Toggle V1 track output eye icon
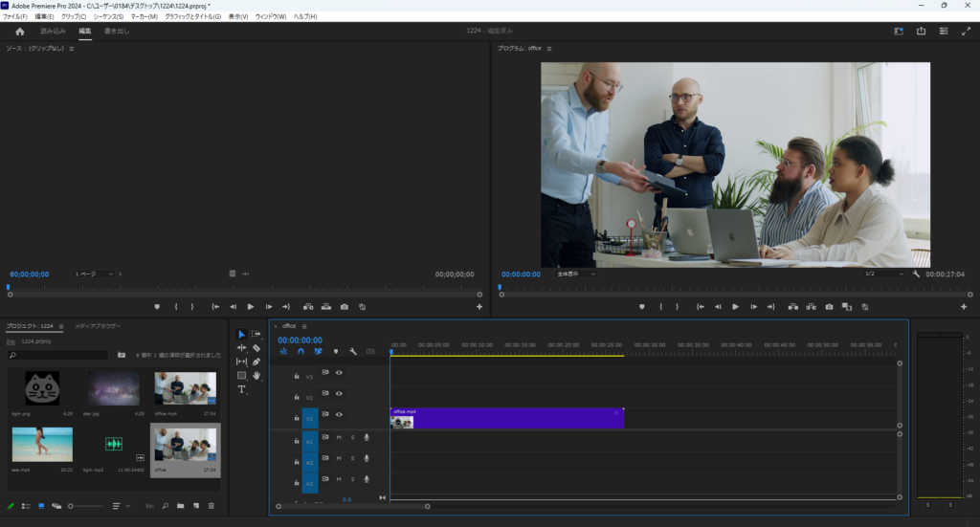The image size is (980, 527). click(x=339, y=415)
